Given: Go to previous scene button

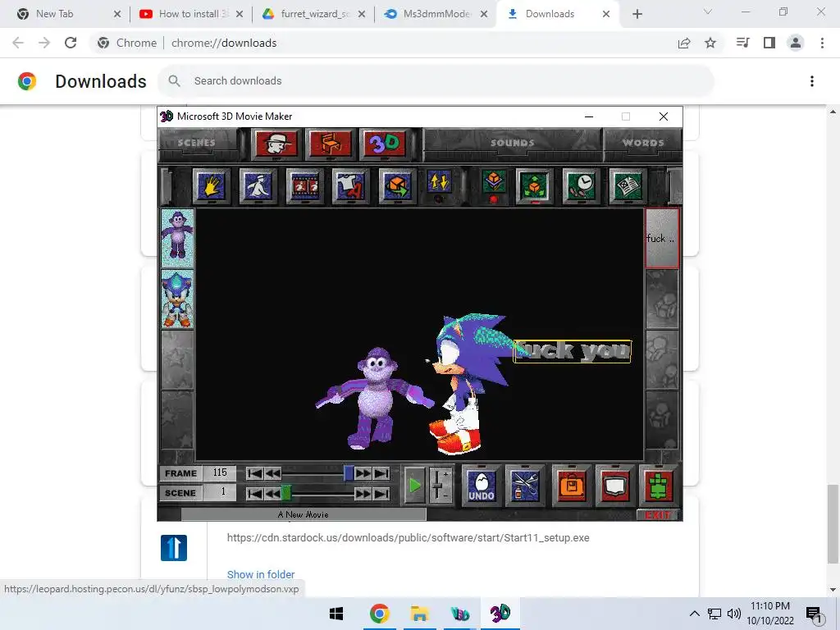Looking at the screenshot, I should [x=272, y=493].
